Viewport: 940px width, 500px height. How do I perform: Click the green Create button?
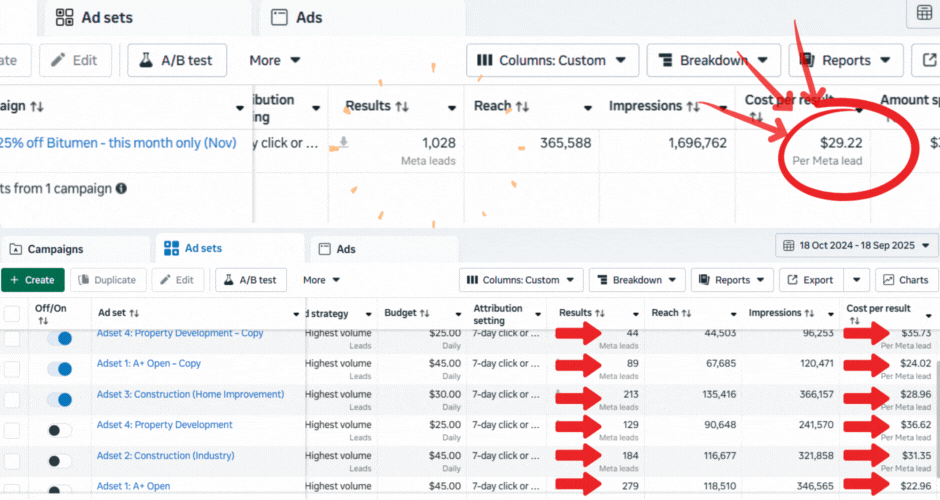coord(33,280)
